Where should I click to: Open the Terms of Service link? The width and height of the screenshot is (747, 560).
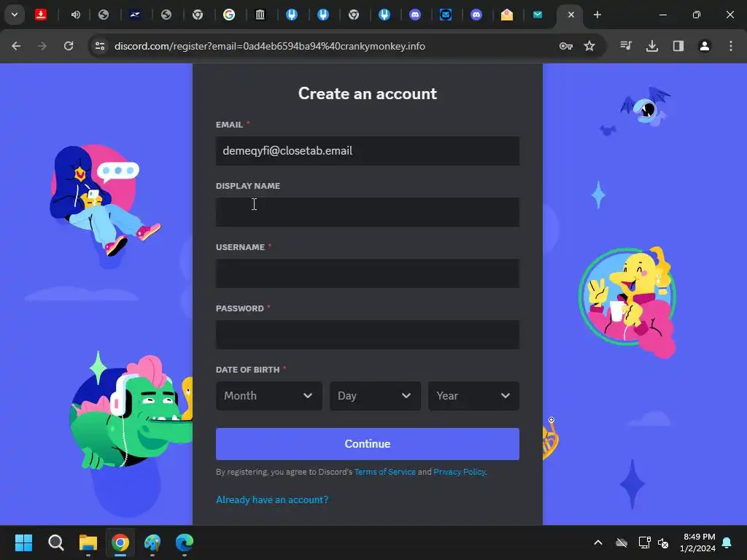point(385,472)
